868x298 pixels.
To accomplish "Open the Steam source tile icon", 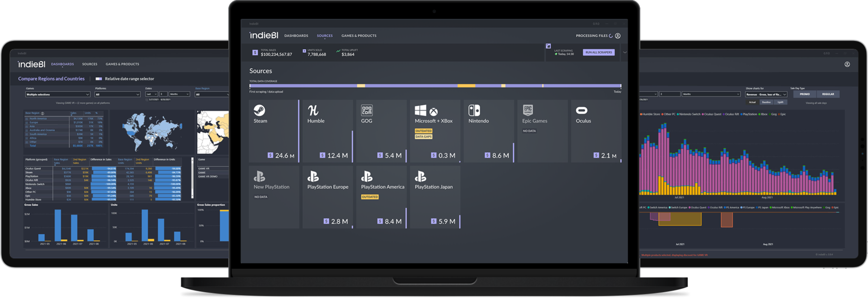I will pos(259,110).
